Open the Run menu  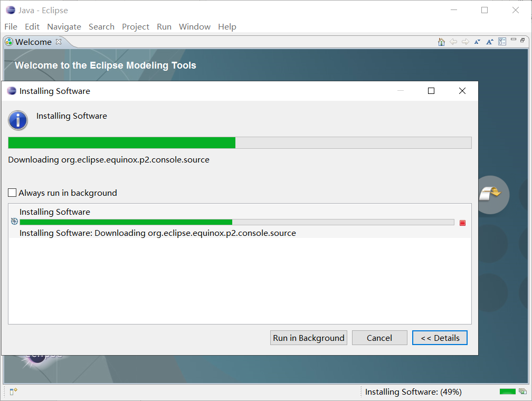(x=164, y=26)
